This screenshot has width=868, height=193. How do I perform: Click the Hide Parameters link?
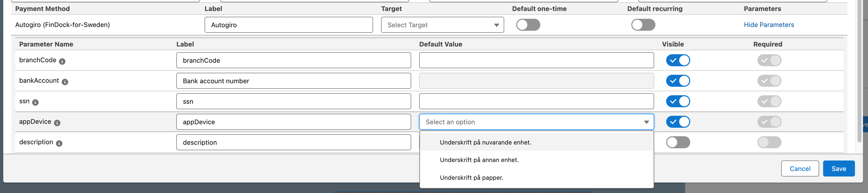click(x=769, y=25)
